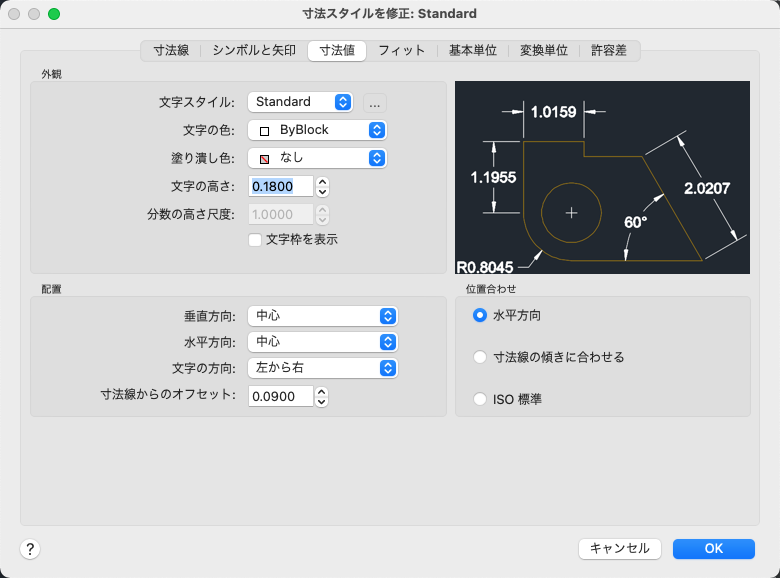Screen dimensions: 780x578
Task: Enable the 文字枠を表示 checkbox
Action: 255,240
